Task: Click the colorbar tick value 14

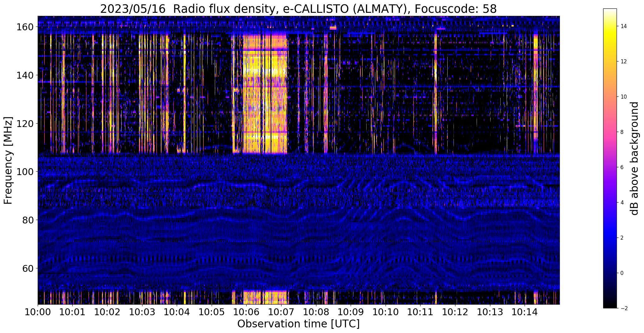Action: [624, 27]
